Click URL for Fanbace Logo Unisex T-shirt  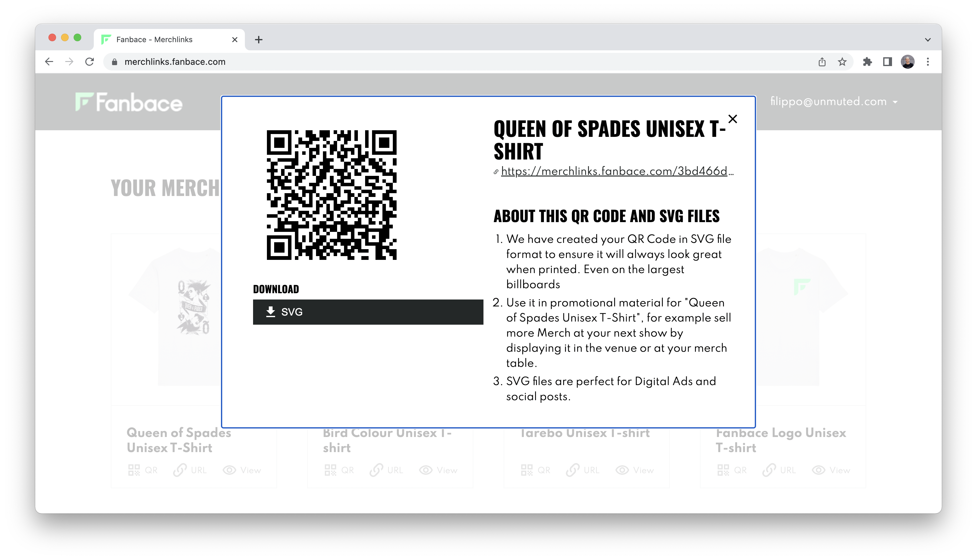point(779,470)
